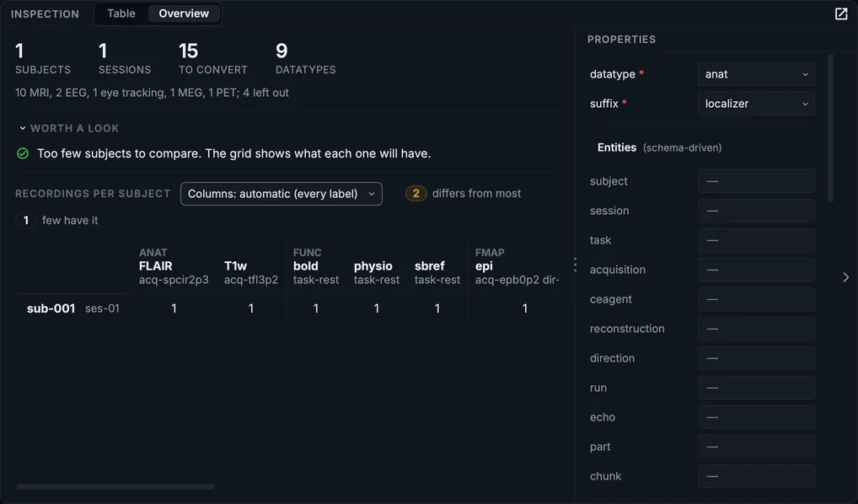This screenshot has height=504, width=858.
Task: Click the subject entity field
Action: coord(756,181)
